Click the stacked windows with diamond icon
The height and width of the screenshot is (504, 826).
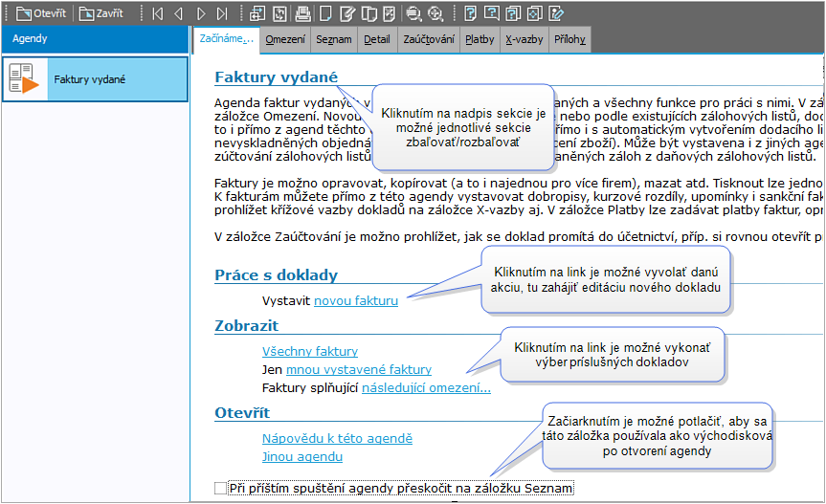coord(535,13)
